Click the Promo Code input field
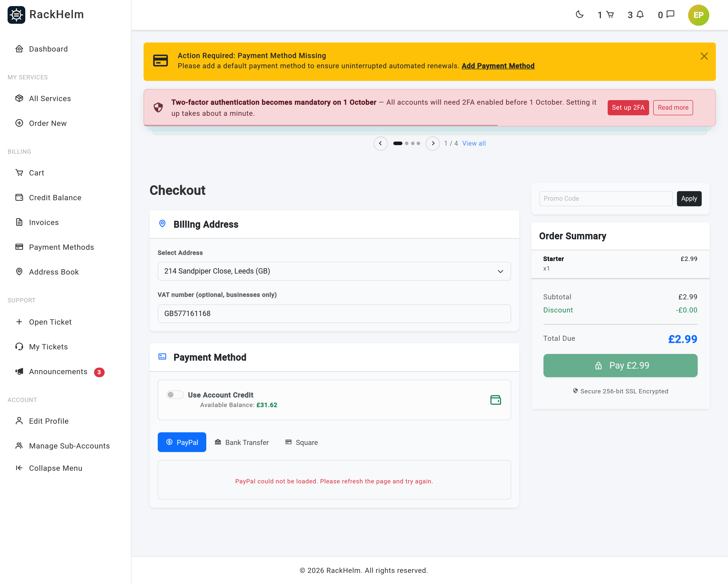The image size is (728, 584). pos(606,199)
